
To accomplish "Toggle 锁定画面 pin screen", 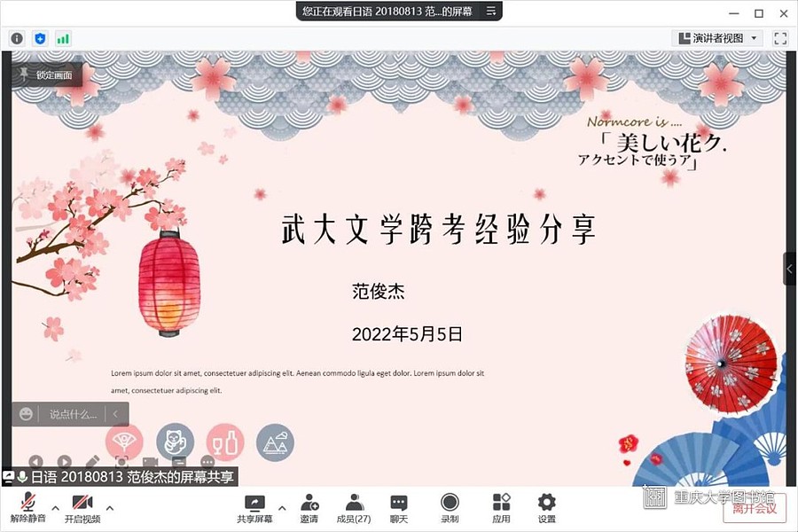I will (48, 75).
